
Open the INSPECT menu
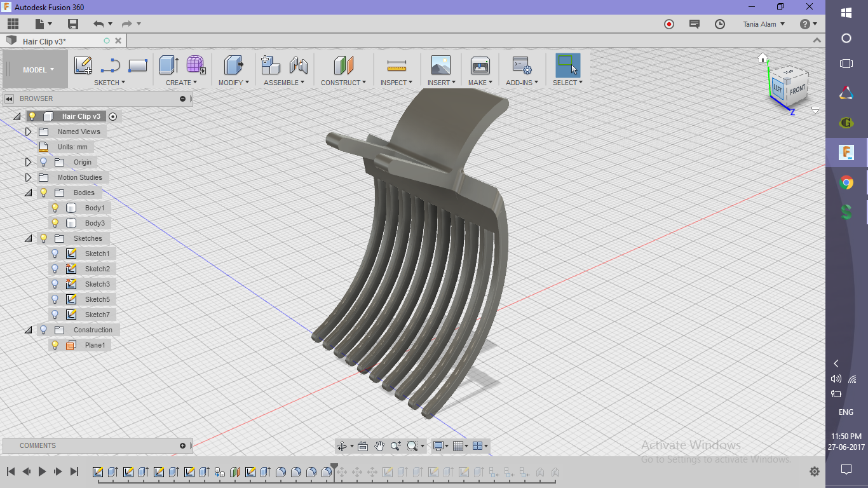[x=397, y=83]
